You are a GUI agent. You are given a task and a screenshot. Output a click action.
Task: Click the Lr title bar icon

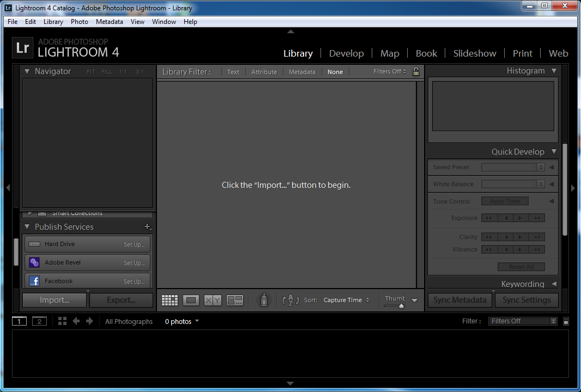(x=8, y=8)
